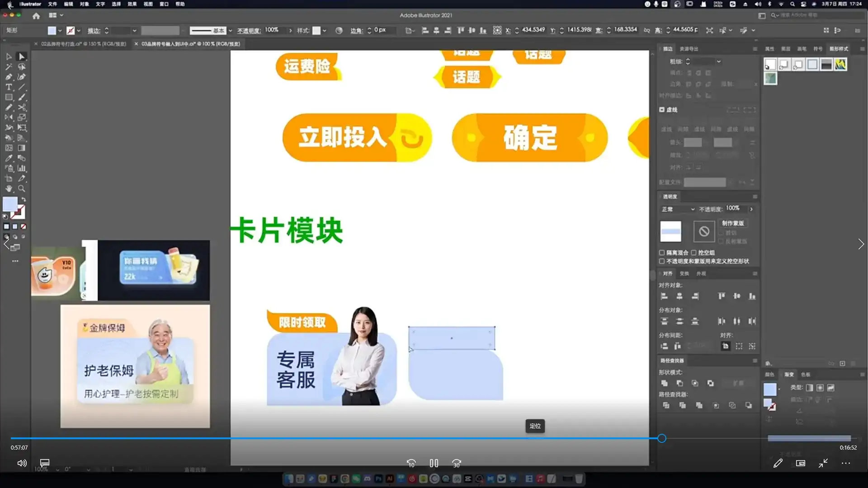868x488 pixels.
Task: Switch to the 变换 panel tab
Action: [684, 273]
